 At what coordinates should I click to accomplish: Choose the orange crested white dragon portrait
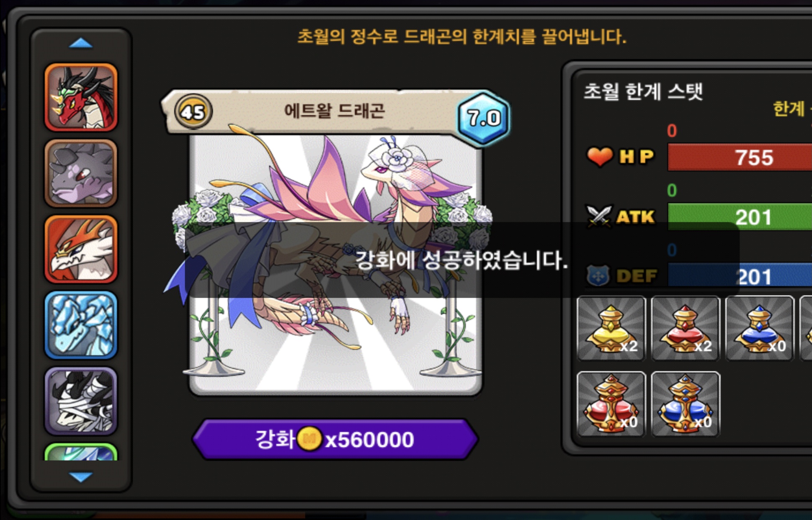pos(81,249)
